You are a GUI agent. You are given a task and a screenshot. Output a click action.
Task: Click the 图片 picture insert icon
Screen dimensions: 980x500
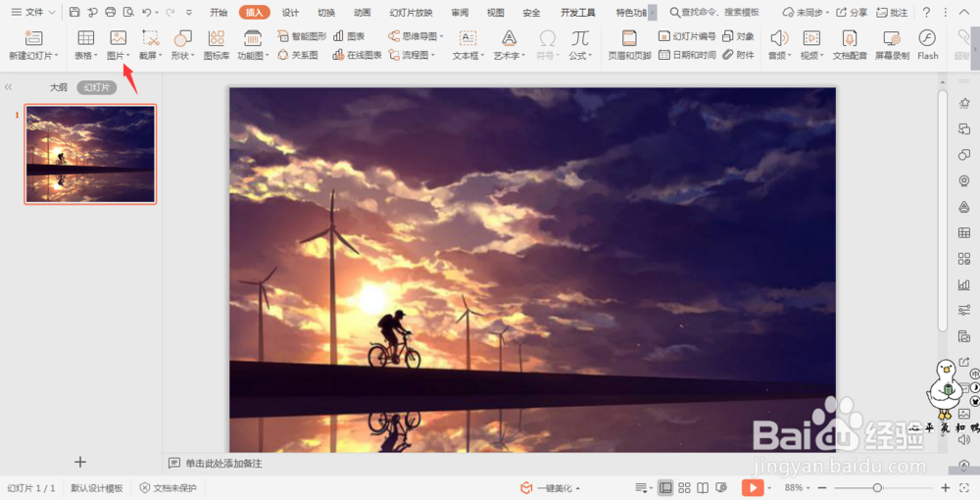coord(119,38)
